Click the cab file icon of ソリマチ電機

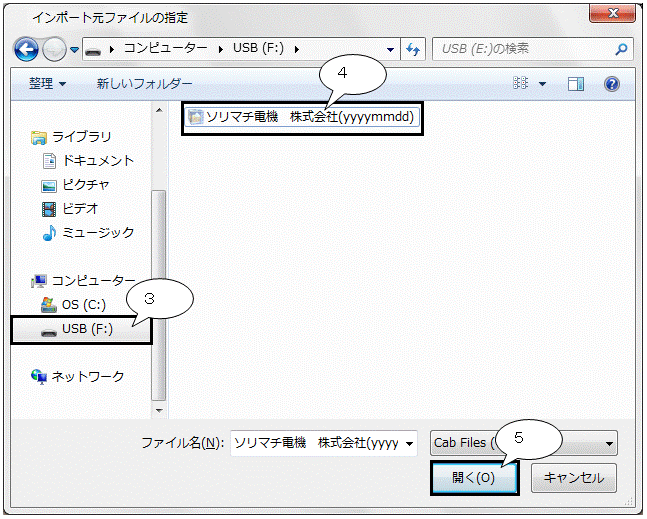[x=196, y=117]
